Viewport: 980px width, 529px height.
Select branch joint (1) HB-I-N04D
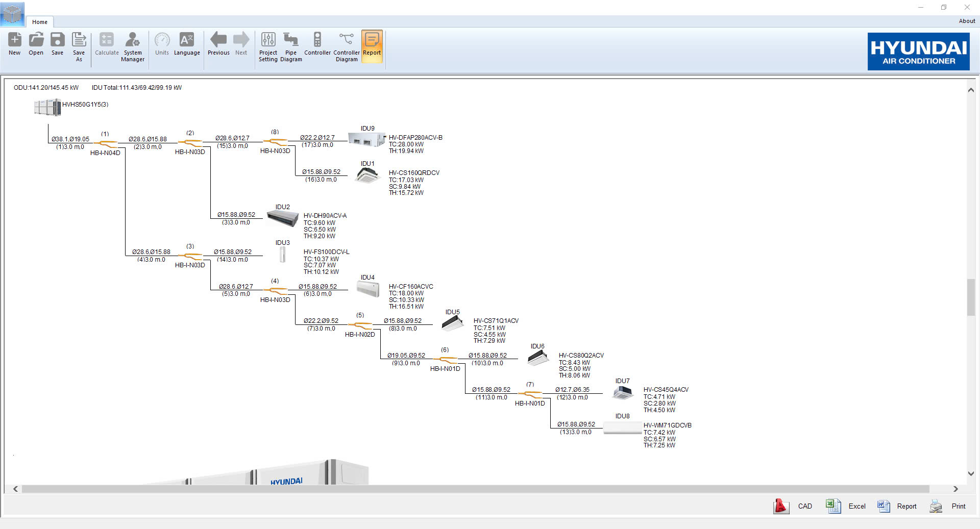point(106,144)
